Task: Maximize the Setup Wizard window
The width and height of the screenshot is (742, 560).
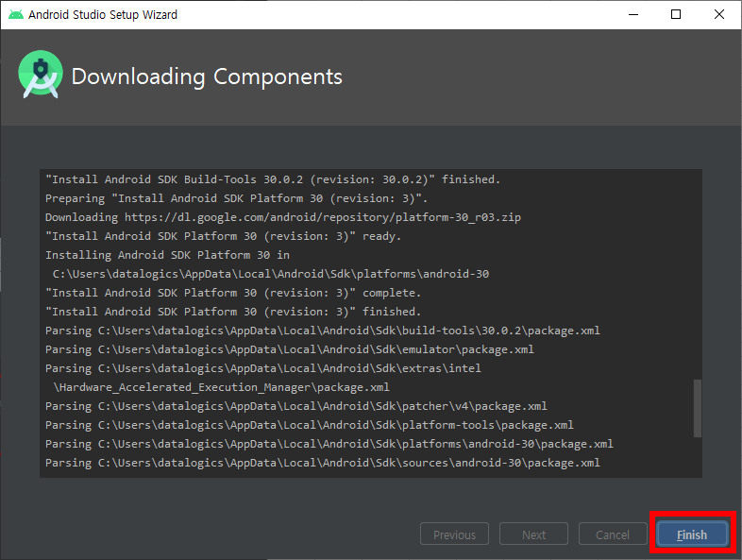Action: click(x=676, y=15)
